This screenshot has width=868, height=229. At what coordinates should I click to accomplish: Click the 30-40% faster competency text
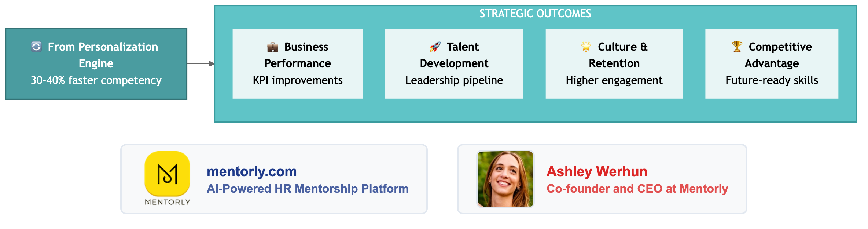[x=96, y=80]
